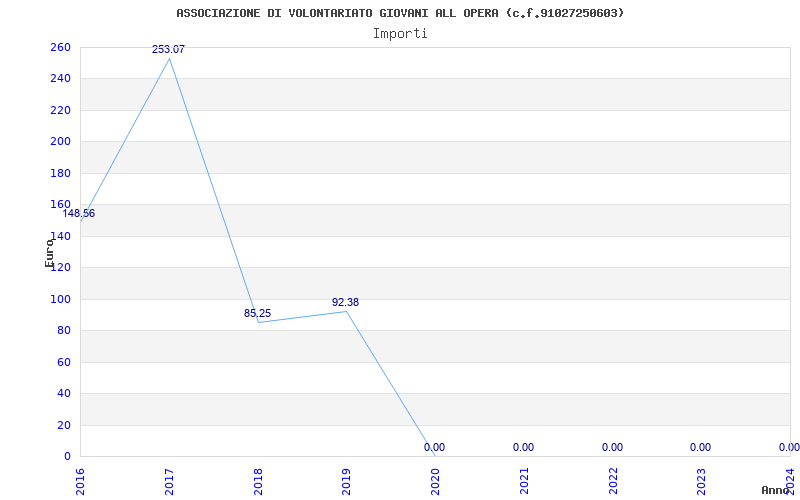This screenshot has height=500, width=800.
Task: Select the 2017 x-axis year label
Action: click(x=169, y=482)
